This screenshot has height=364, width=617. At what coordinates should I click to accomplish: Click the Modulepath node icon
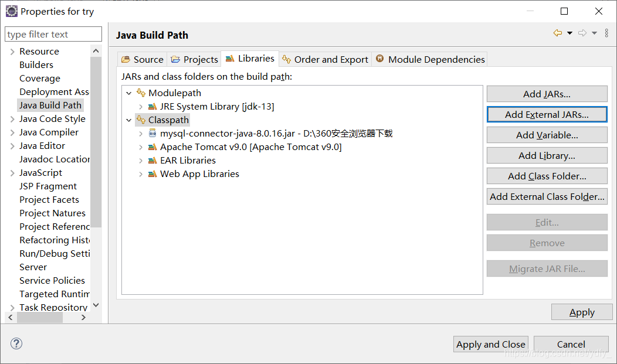point(141,93)
